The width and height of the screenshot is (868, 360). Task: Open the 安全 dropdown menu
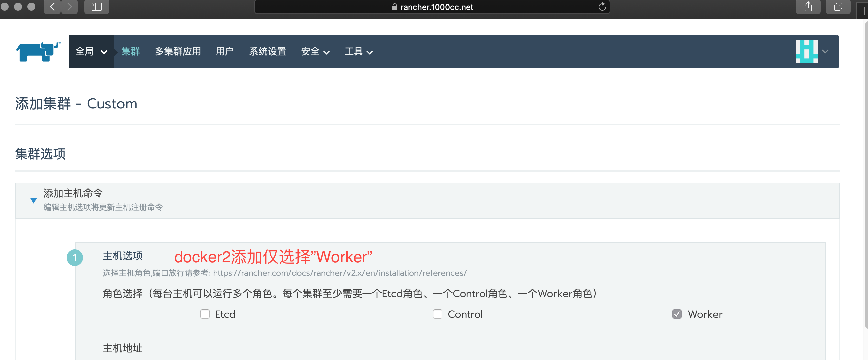[x=315, y=51]
